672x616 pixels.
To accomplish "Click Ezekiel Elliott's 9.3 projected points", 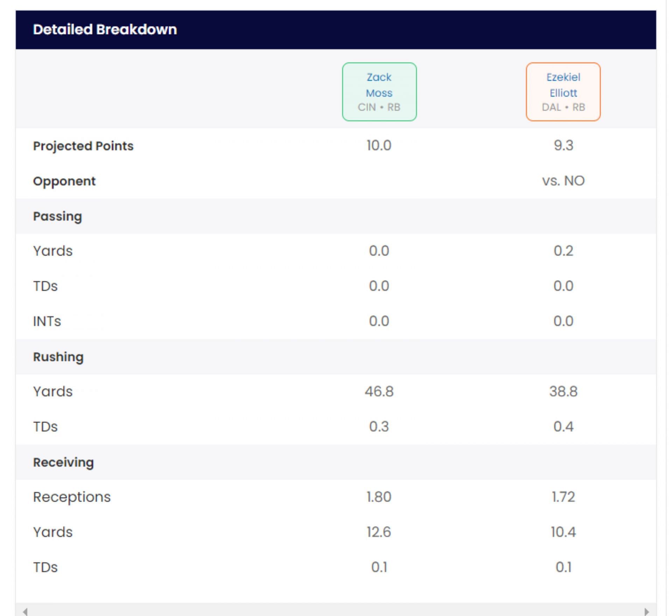I will [x=563, y=146].
